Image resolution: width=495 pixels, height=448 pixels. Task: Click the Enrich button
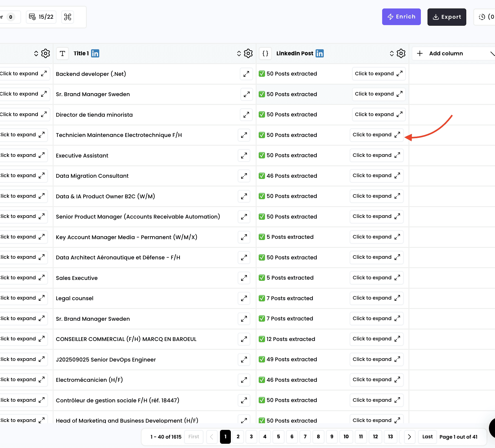[401, 17]
